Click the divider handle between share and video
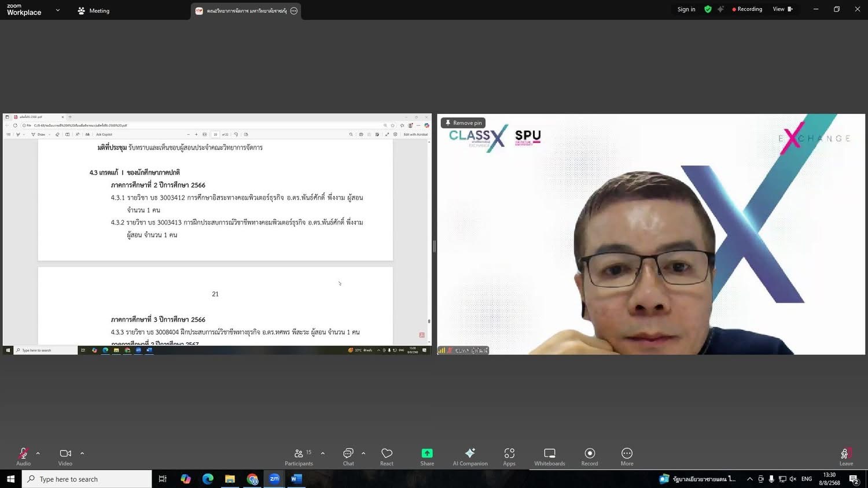 coord(434,246)
